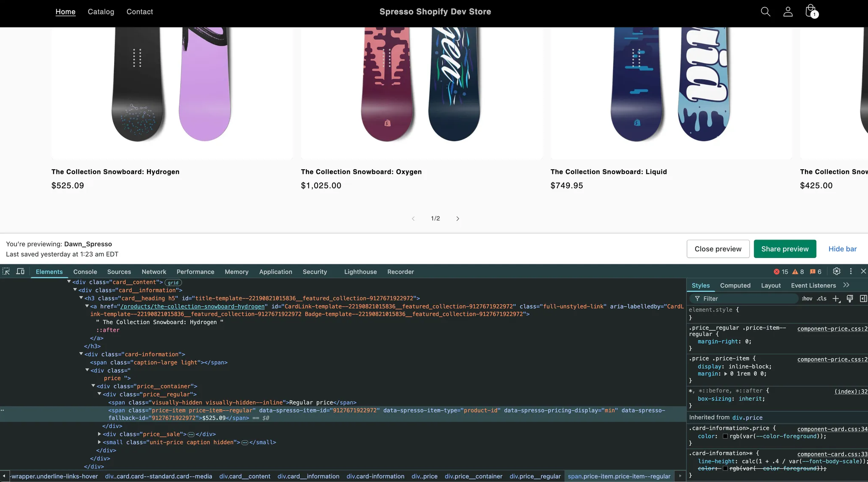Open the Oxygen snowboard product title
868x482 pixels.
pos(361,172)
